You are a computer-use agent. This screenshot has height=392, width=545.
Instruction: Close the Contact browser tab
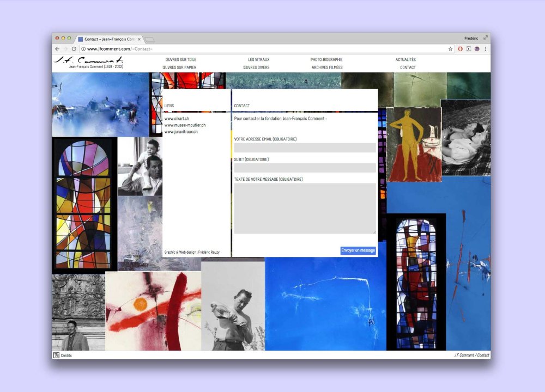click(139, 39)
